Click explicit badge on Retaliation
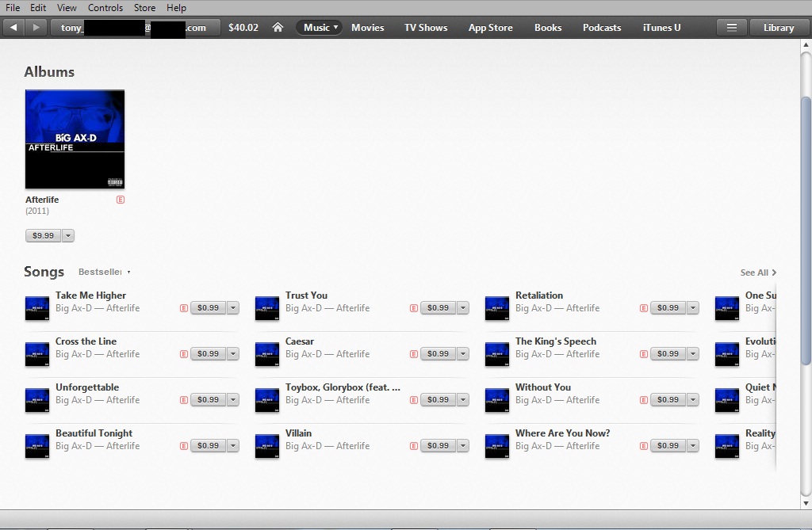 644,308
